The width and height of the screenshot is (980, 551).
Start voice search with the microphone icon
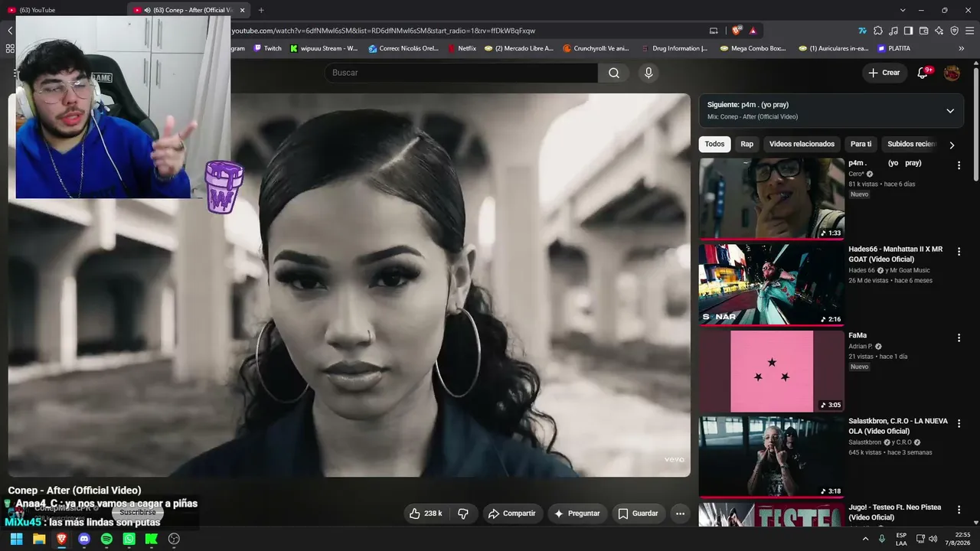tap(648, 73)
